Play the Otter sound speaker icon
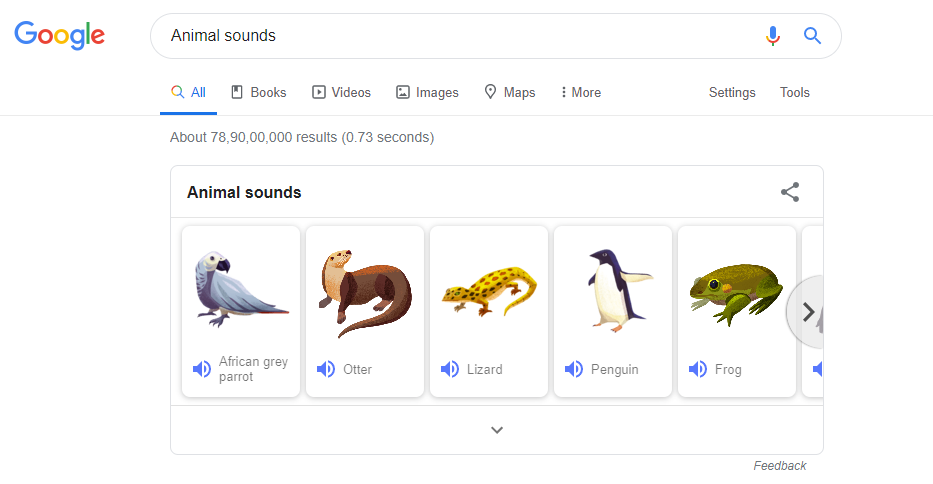Image resolution: width=933 pixels, height=484 pixels. click(325, 369)
